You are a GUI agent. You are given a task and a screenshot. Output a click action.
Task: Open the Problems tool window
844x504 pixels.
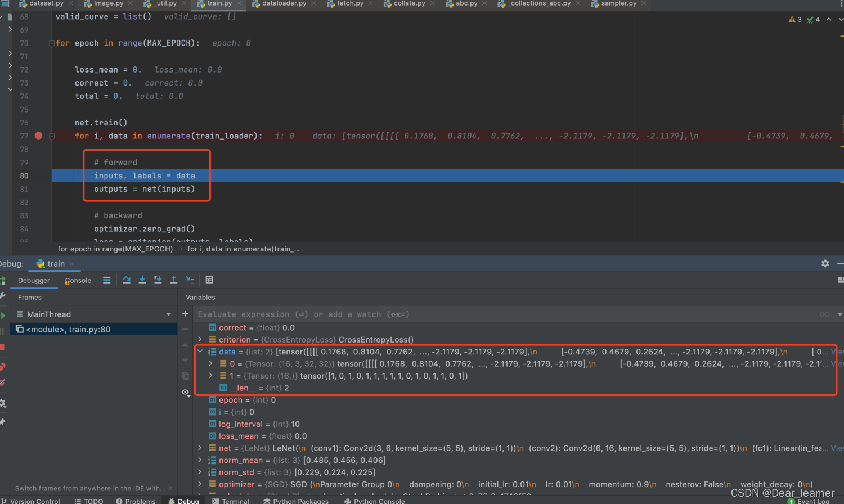tap(136, 501)
